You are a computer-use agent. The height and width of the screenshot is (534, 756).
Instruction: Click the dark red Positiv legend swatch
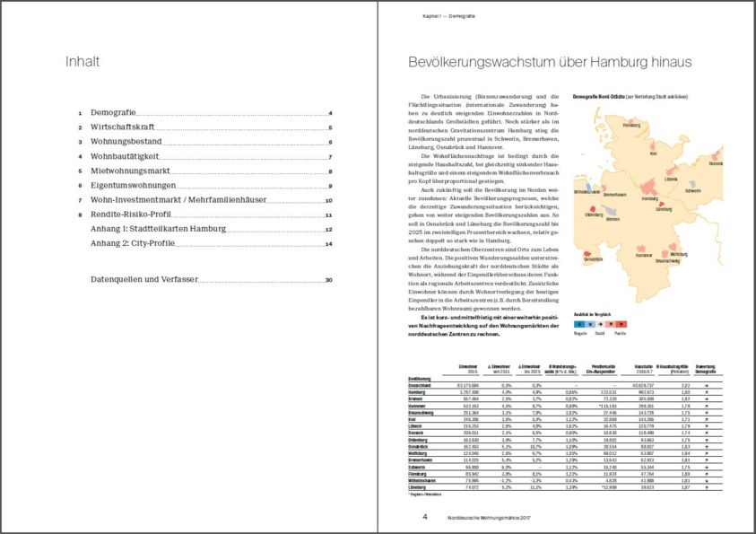(x=621, y=325)
